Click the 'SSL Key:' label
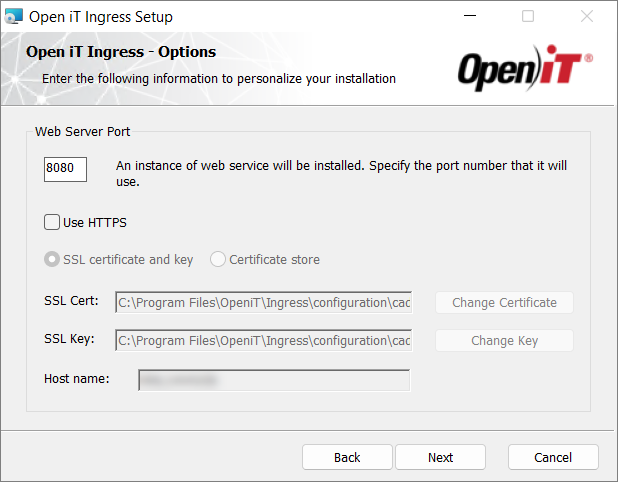This screenshot has height=482, width=618. click(69, 339)
